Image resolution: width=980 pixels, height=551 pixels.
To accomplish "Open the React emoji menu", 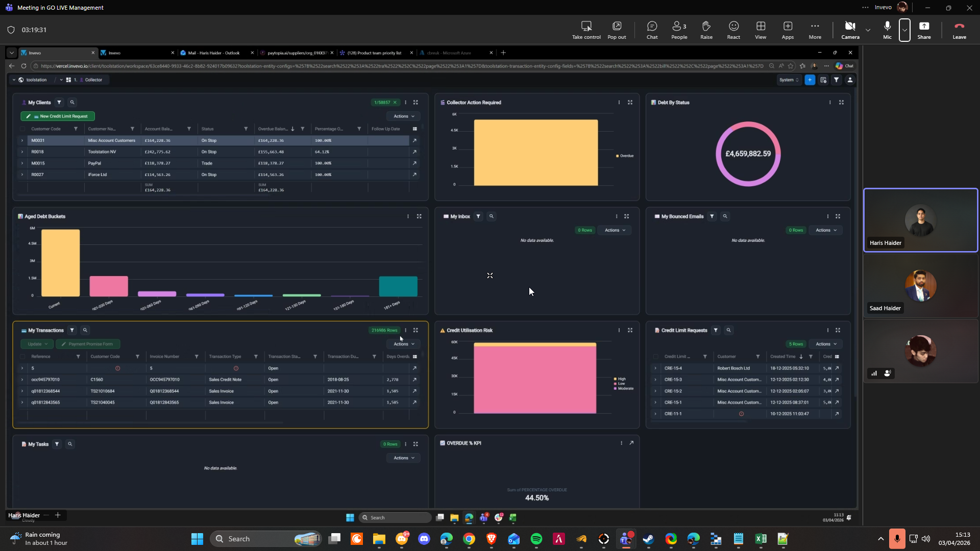I will [x=733, y=30].
